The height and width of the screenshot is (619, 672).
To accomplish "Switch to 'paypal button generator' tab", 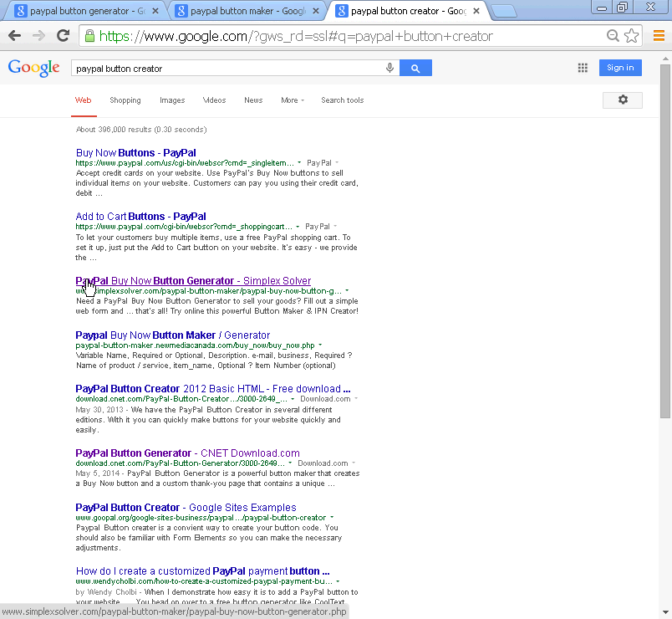I will pyautogui.click(x=85, y=11).
